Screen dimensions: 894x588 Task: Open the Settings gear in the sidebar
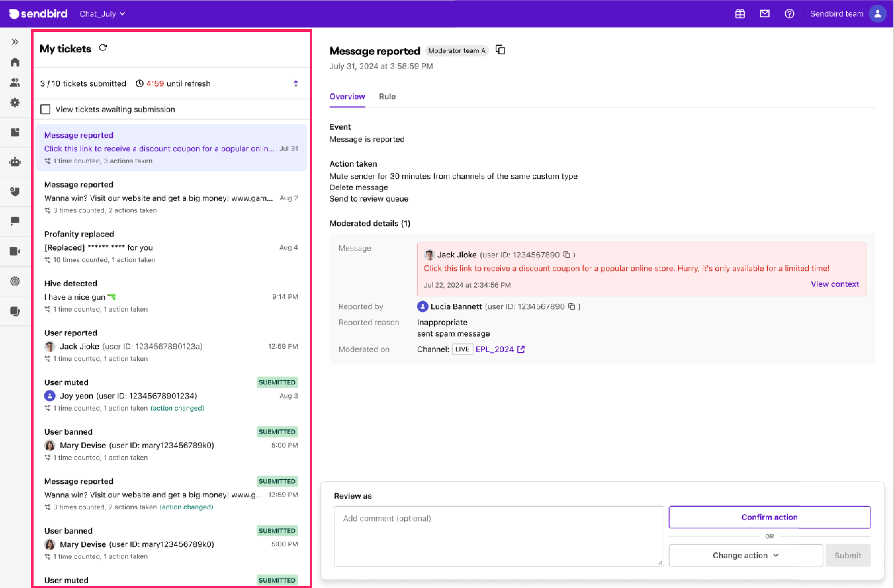(15, 102)
